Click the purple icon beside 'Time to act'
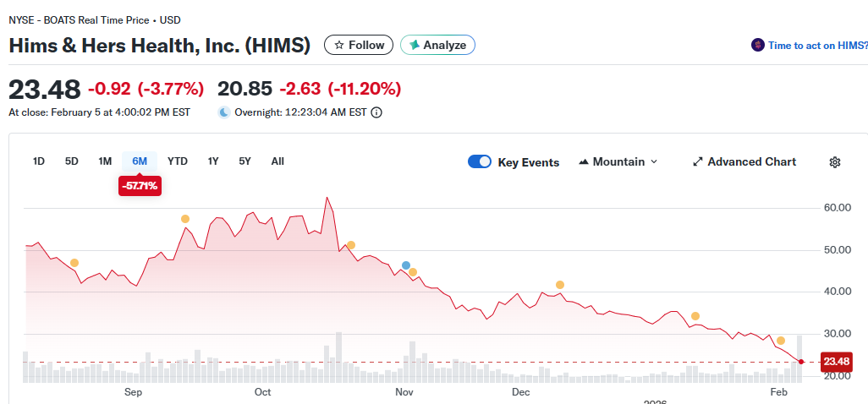 point(757,46)
